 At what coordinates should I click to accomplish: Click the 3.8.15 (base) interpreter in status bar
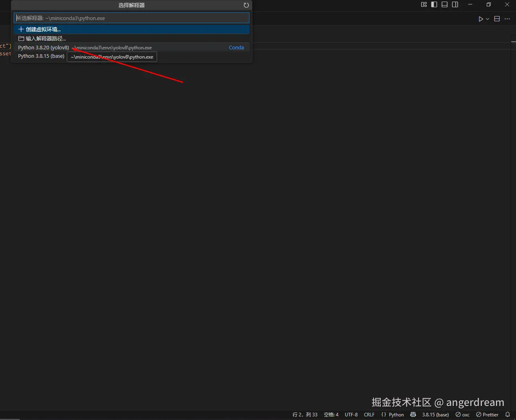435,415
